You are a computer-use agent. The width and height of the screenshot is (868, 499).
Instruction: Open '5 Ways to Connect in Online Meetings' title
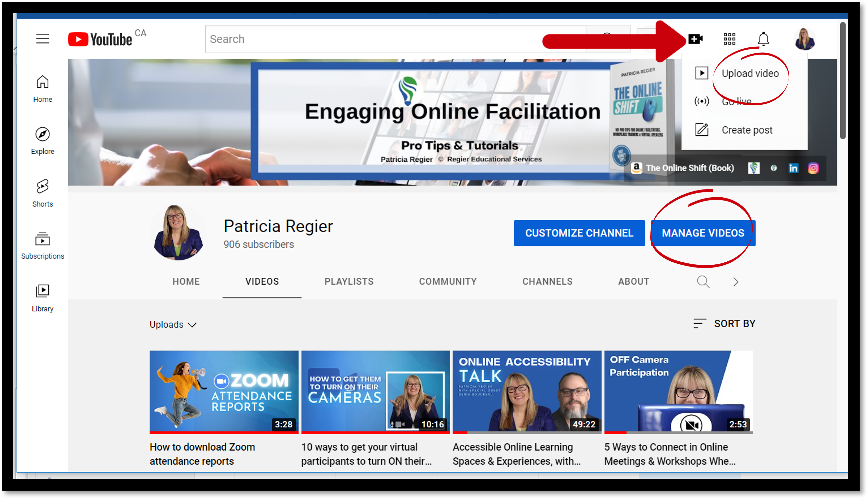point(670,454)
